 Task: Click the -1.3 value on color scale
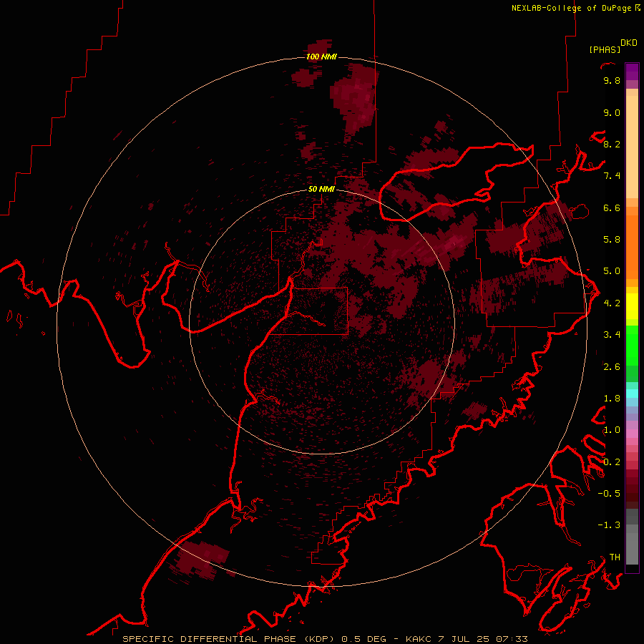click(609, 525)
